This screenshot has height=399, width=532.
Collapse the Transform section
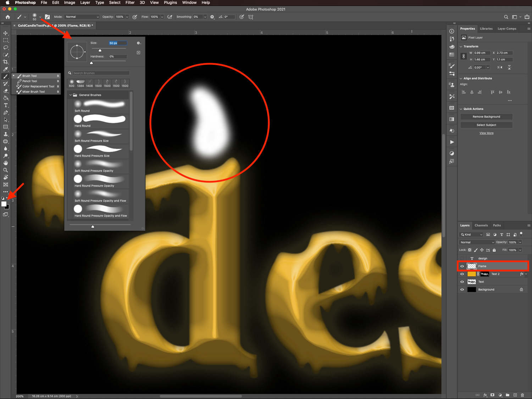tap(461, 46)
